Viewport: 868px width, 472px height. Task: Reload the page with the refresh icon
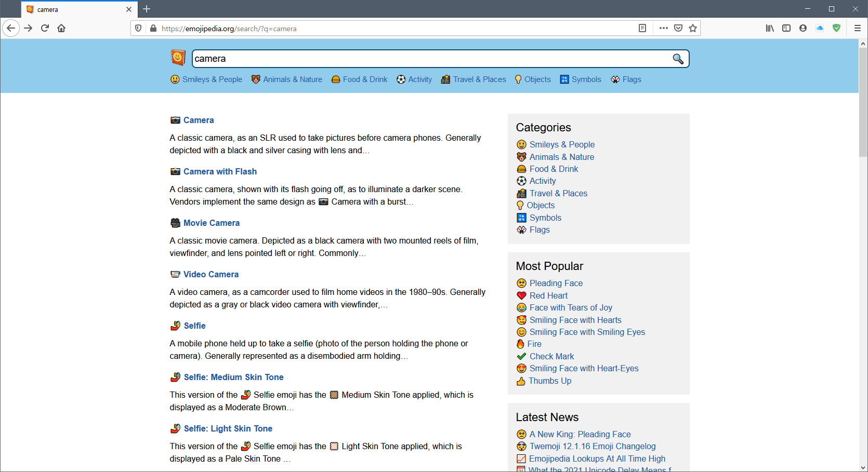[x=45, y=28]
